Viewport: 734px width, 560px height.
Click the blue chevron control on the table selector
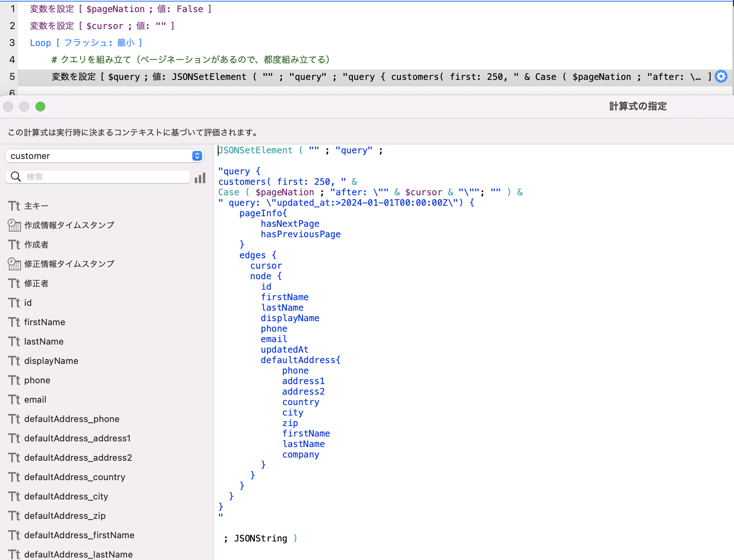(x=196, y=156)
